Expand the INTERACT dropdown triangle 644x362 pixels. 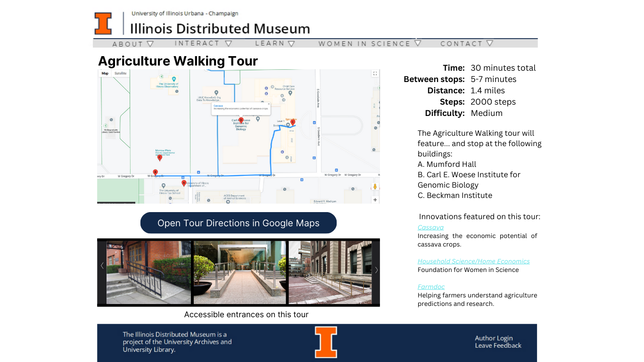point(228,43)
